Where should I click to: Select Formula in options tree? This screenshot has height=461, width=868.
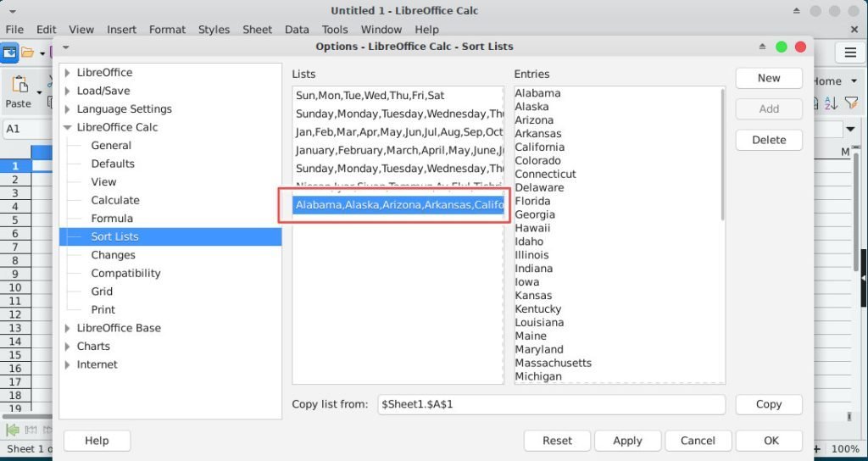point(112,219)
